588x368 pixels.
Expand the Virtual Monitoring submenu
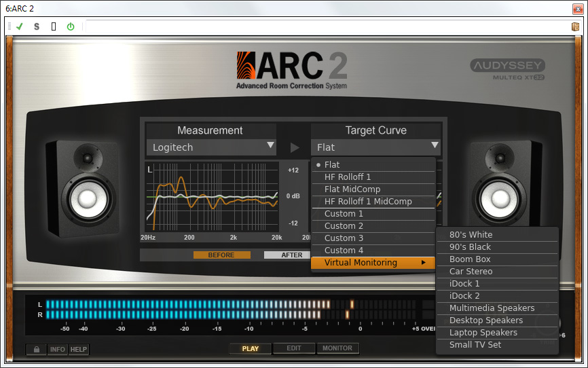[373, 263]
